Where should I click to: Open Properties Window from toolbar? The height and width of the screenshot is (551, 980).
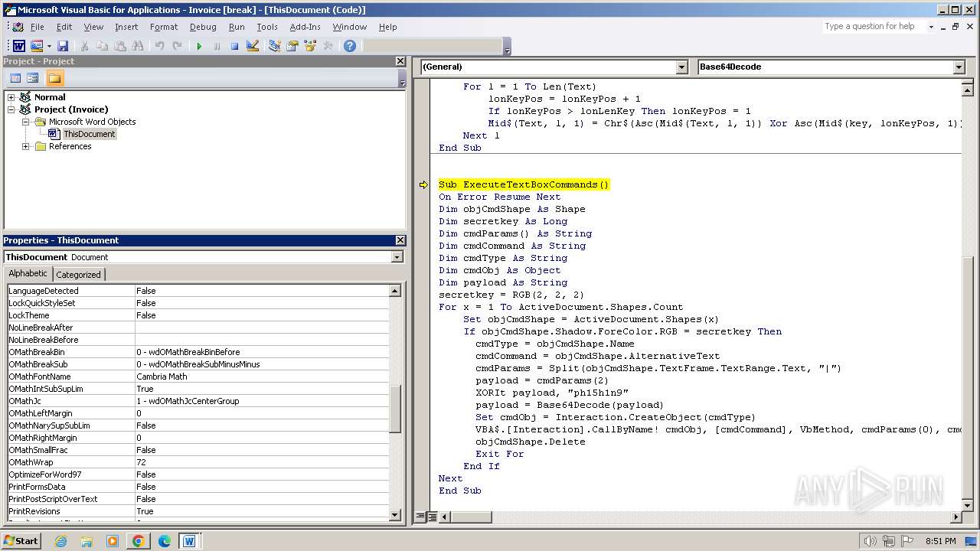(292, 46)
